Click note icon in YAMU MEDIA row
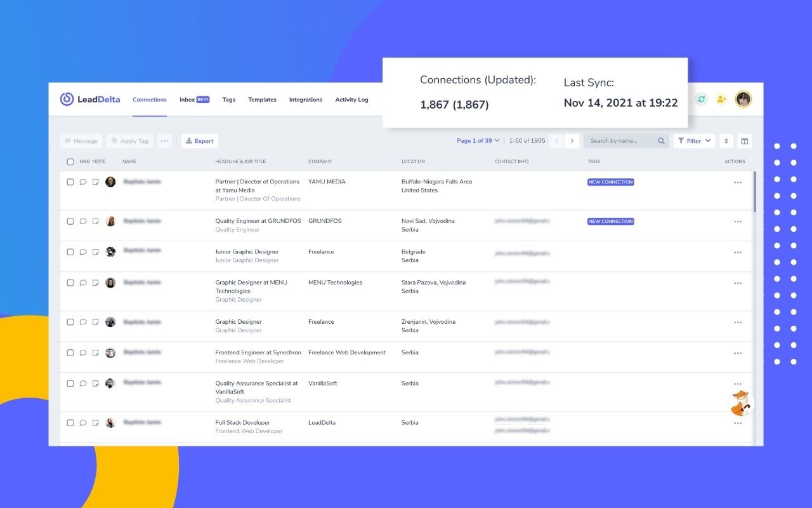The height and width of the screenshot is (508, 812). [95, 182]
